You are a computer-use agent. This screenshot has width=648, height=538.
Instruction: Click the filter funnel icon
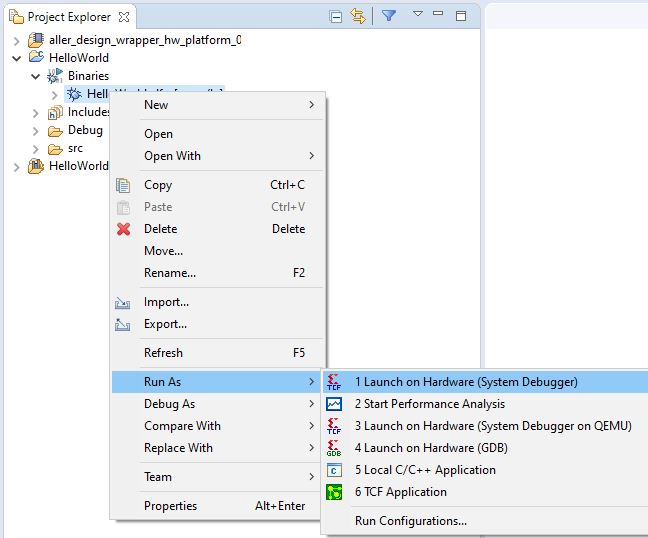pyautogui.click(x=389, y=16)
